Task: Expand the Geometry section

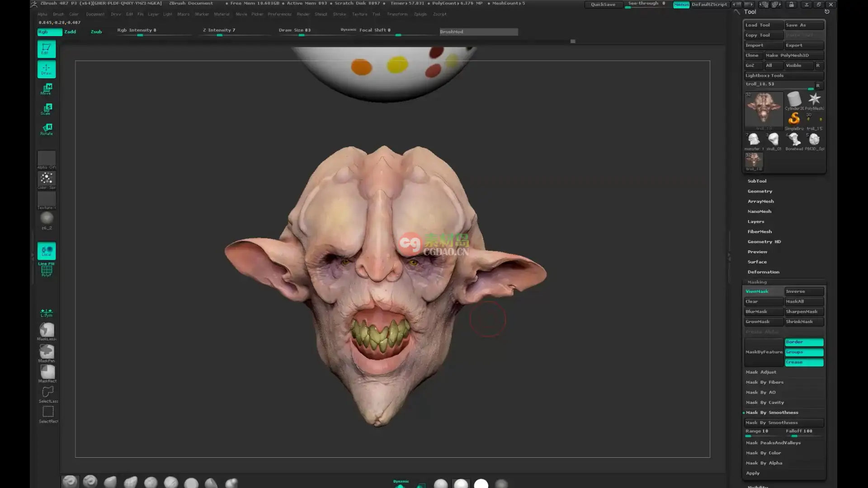Action: (x=759, y=191)
